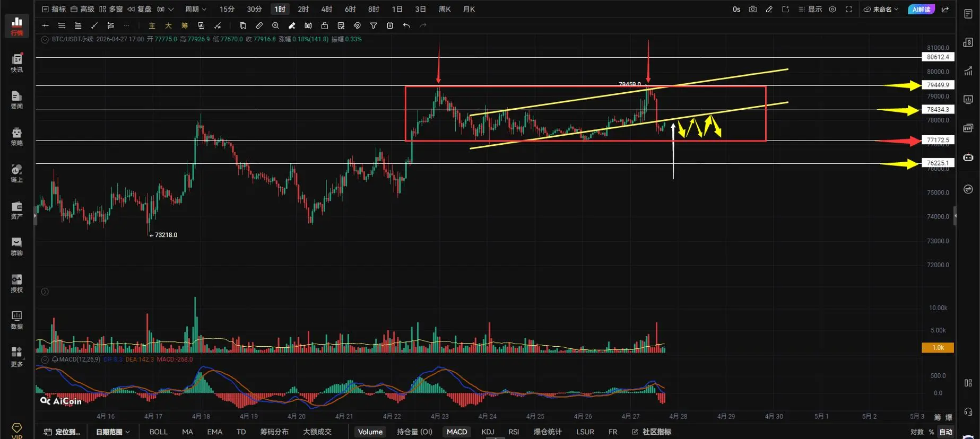Take a chart screenshot with camera icon
Image resolution: width=980 pixels, height=439 pixels.
pyautogui.click(x=752, y=9)
